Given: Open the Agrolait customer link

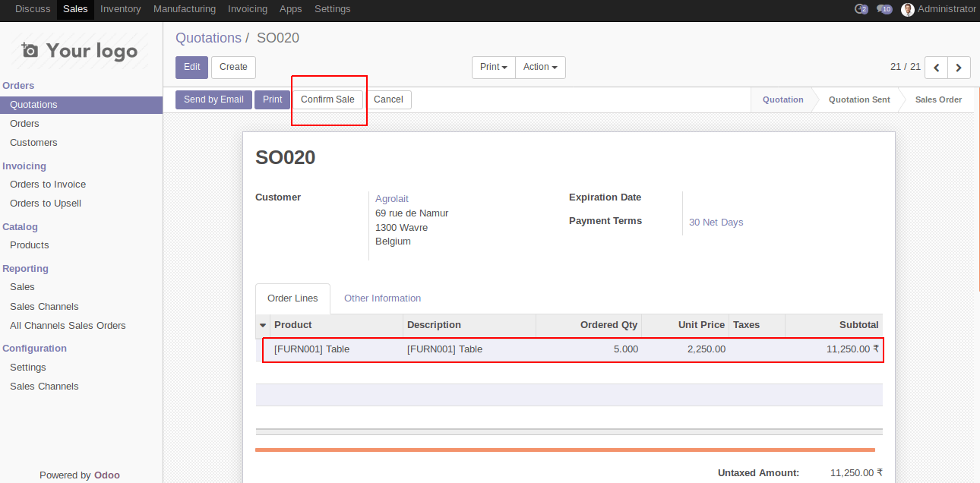Looking at the screenshot, I should tap(391, 198).
